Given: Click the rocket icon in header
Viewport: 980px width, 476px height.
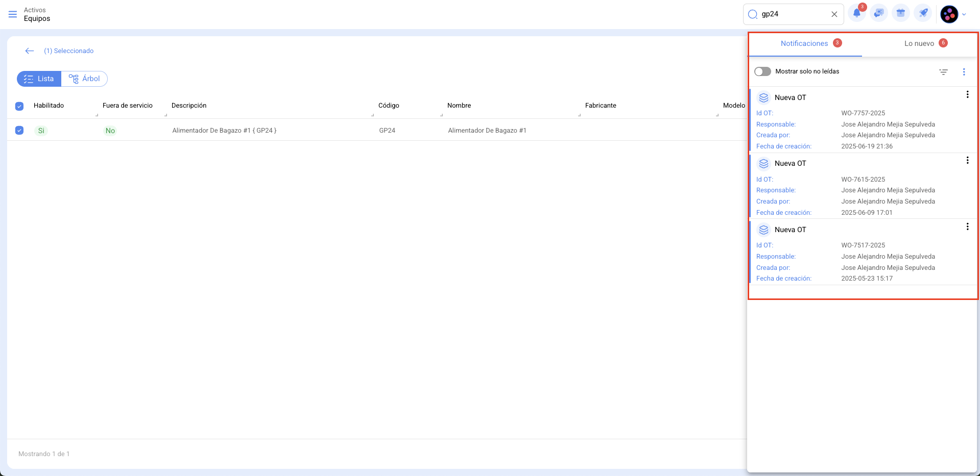Looking at the screenshot, I should pyautogui.click(x=923, y=14).
